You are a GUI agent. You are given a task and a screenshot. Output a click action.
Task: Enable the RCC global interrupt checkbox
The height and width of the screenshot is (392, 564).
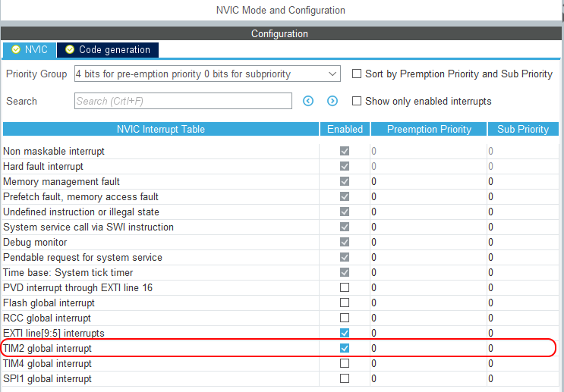(345, 318)
